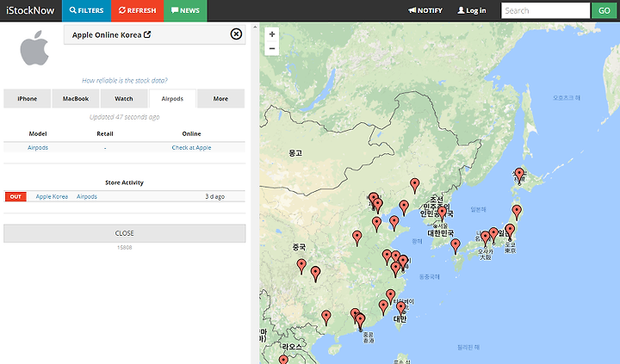The image size is (620, 364).
Task: Switch to the iPhone tab
Action: (28, 98)
